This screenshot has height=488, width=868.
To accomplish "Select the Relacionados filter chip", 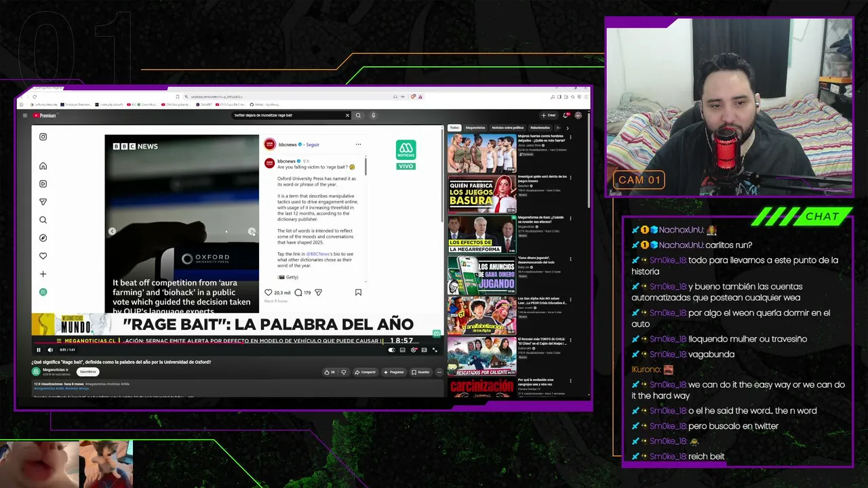I will (540, 127).
